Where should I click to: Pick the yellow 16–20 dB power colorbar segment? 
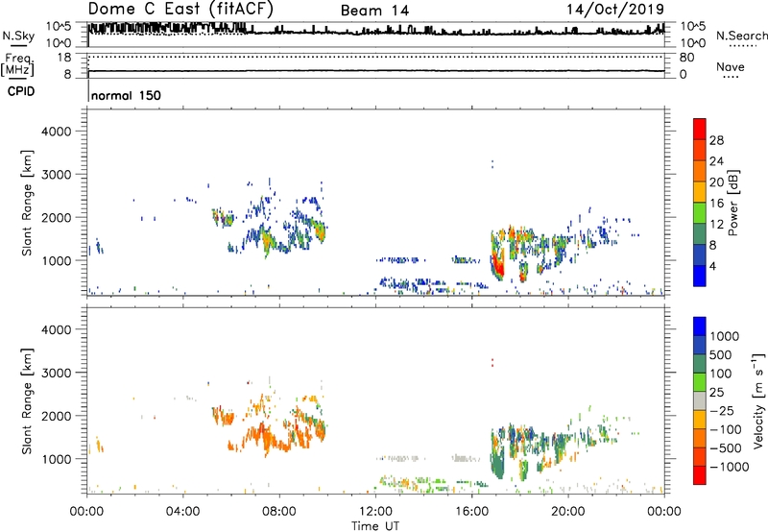pyautogui.click(x=700, y=192)
